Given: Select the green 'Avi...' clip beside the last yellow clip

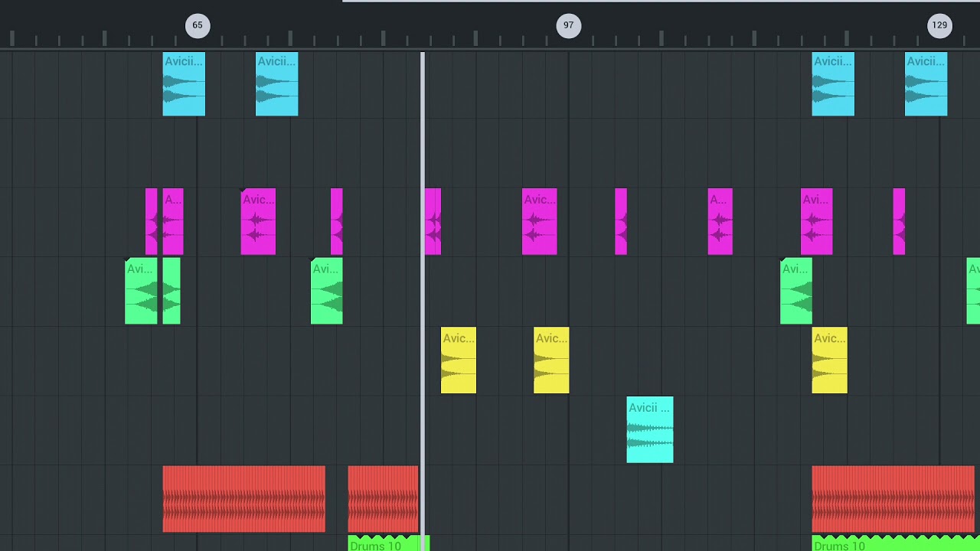Looking at the screenshot, I should tap(796, 291).
